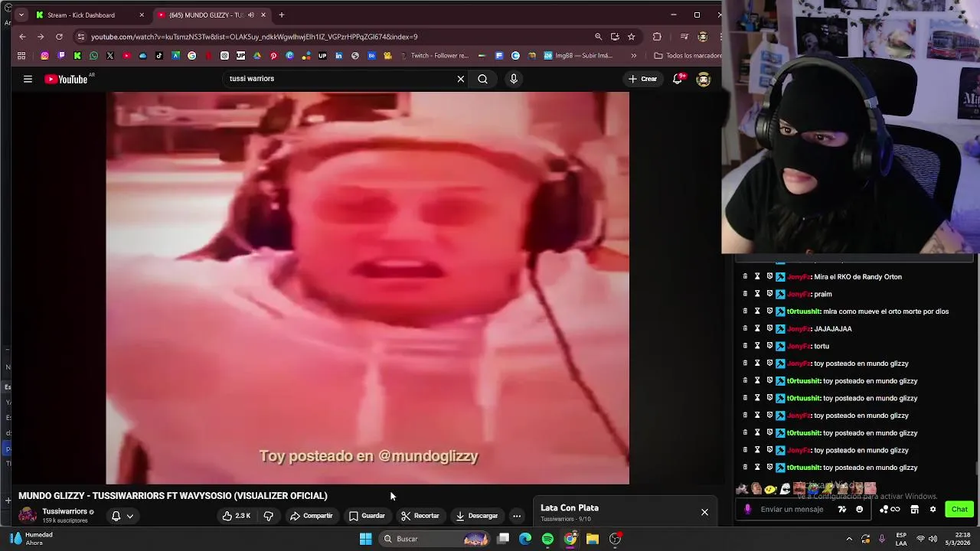Open Kick bookmark icon
Viewport: 980px width, 551px height.
click(77, 56)
